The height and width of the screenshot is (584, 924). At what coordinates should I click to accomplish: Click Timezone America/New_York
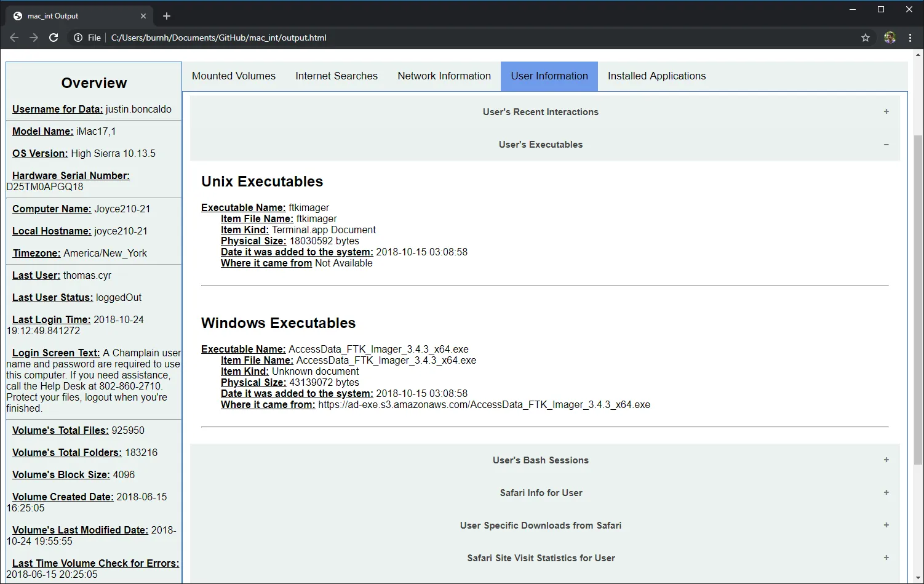pos(105,254)
